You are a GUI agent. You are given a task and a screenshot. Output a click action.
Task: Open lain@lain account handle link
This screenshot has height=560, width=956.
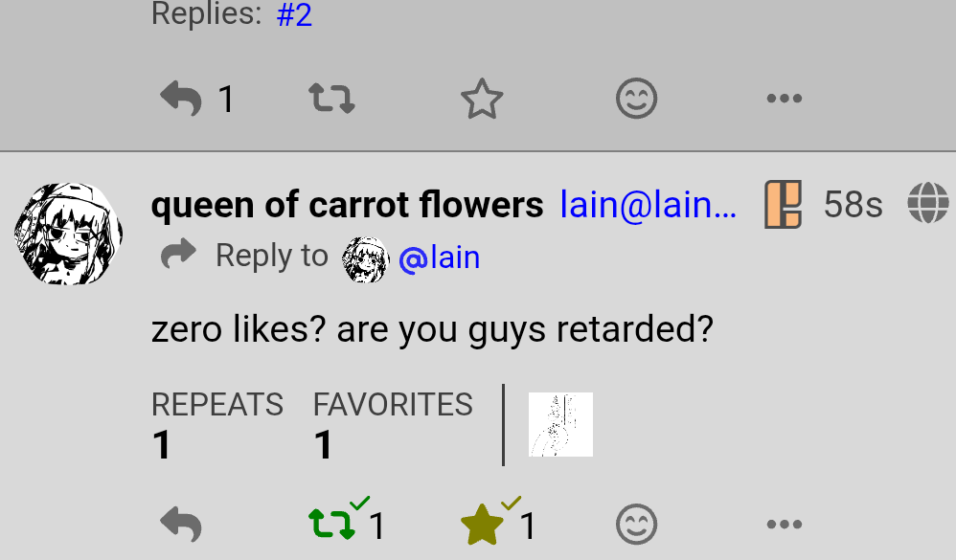point(649,205)
